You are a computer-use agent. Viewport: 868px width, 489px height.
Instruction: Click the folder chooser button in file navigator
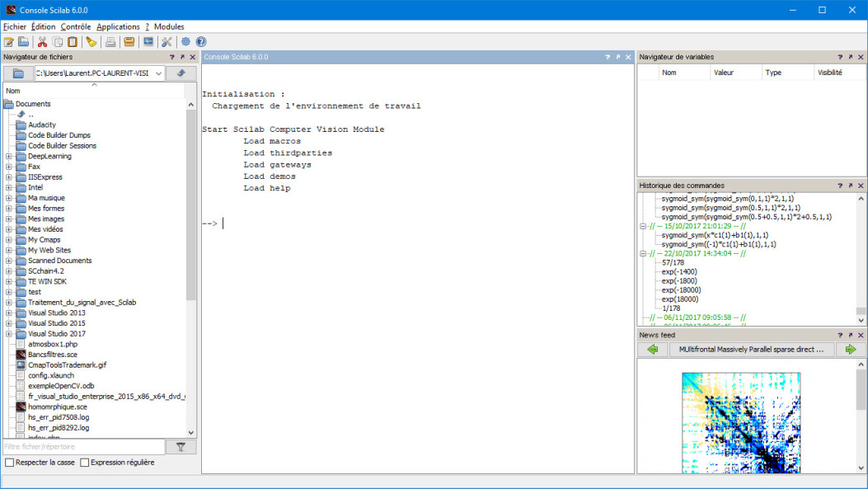coord(18,73)
